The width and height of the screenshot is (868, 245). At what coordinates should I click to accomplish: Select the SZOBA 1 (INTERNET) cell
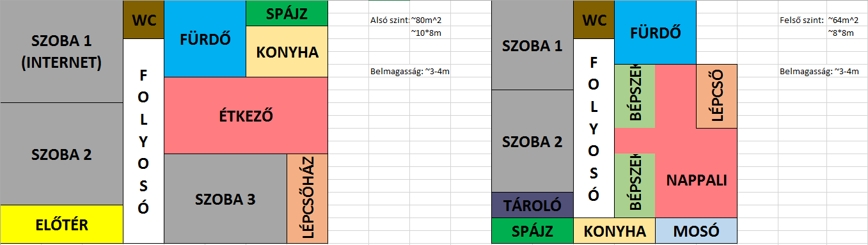(61, 51)
